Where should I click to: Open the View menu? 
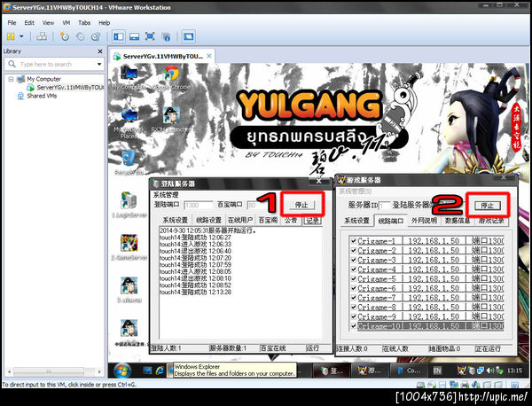(x=48, y=23)
